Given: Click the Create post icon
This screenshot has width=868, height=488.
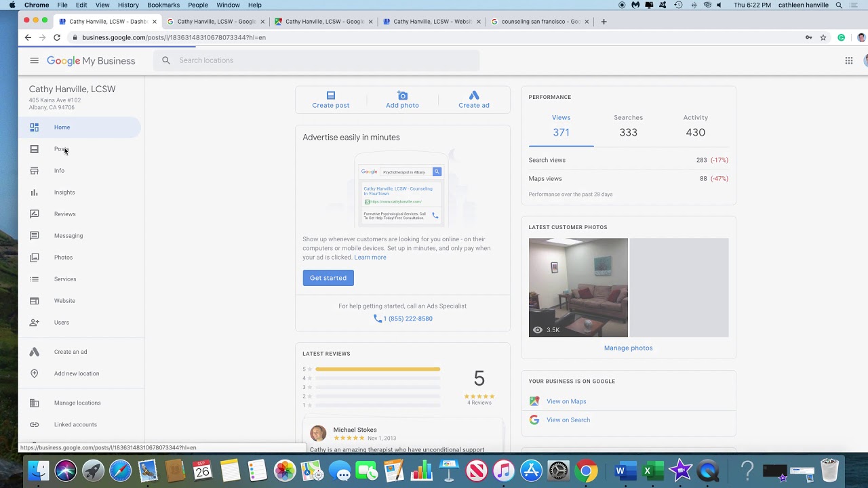Looking at the screenshot, I should [x=331, y=96].
